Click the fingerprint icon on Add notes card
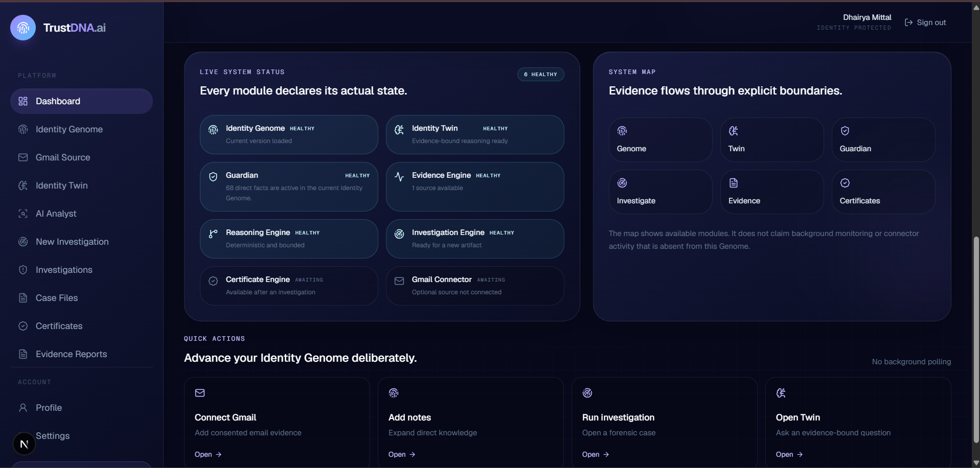Image resolution: width=980 pixels, height=468 pixels. pyautogui.click(x=394, y=393)
